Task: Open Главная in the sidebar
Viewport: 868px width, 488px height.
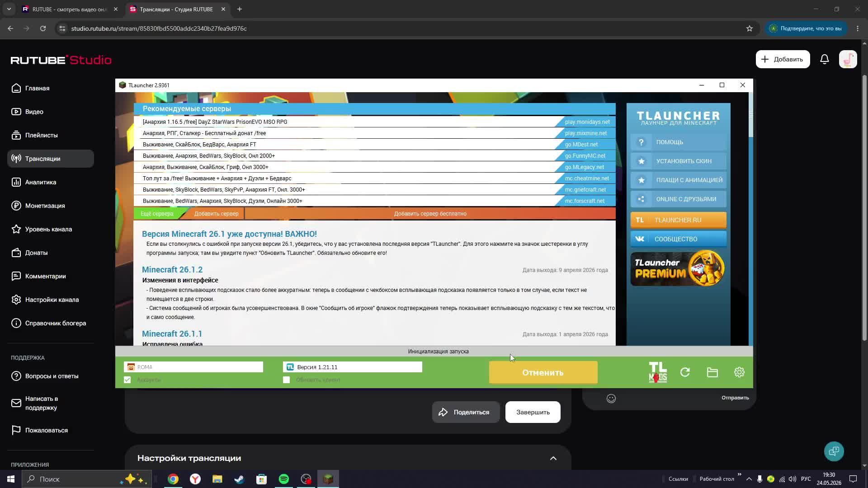Action: click(51, 88)
